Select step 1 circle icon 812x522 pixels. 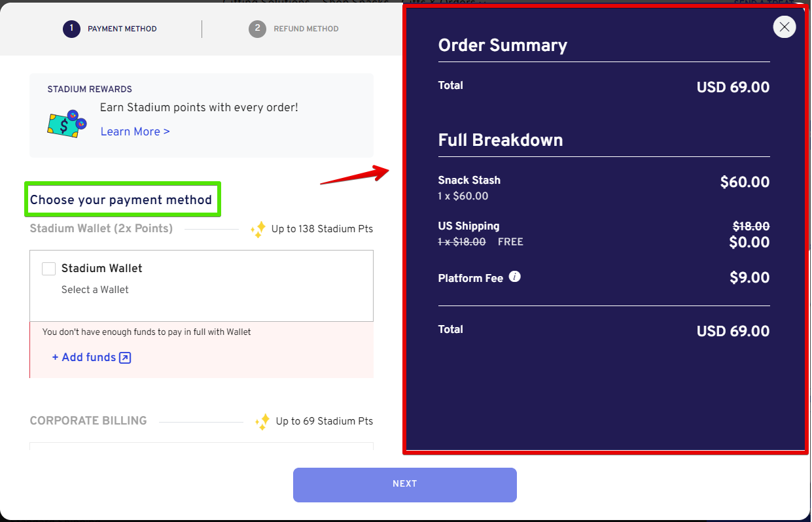71,29
